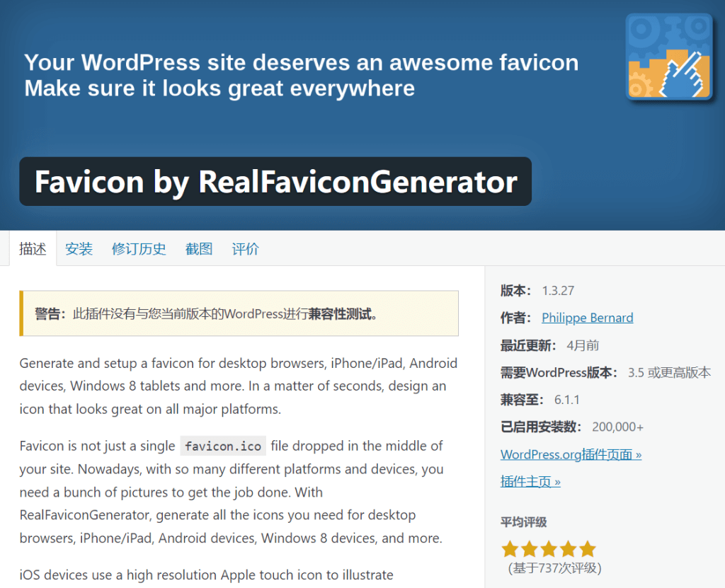Click the fifth rating star
Image resolution: width=725 pixels, height=588 pixels.
coord(587,548)
